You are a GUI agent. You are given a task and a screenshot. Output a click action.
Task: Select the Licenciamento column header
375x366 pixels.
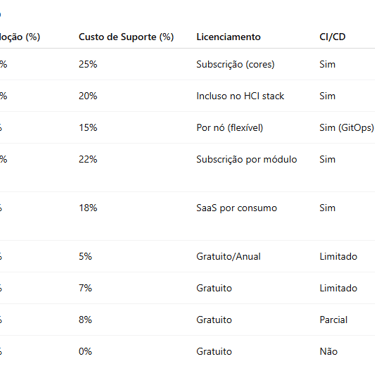[x=228, y=37]
